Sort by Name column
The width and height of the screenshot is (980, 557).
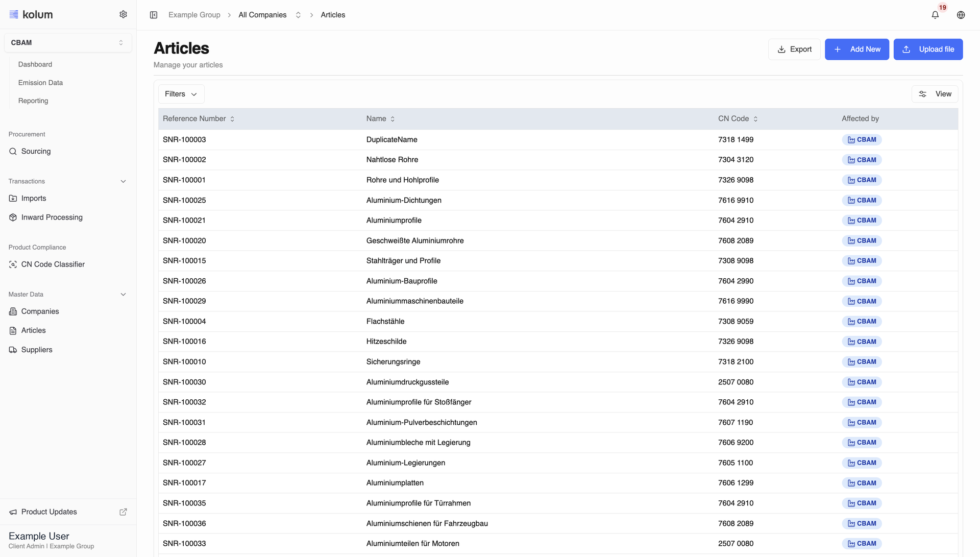pos(380,118)
